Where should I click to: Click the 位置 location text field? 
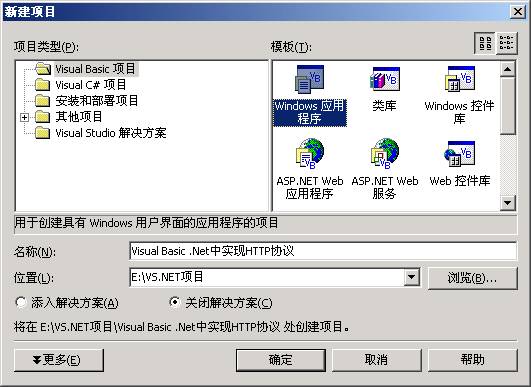267,277
